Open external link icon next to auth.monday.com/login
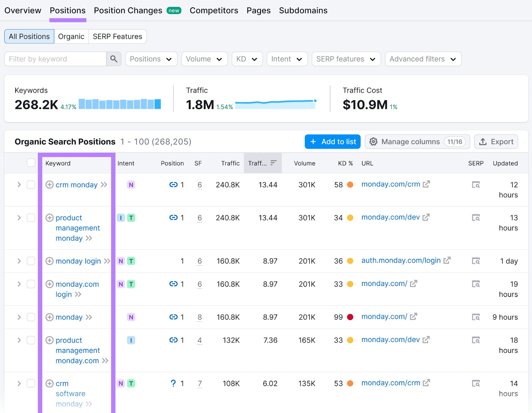 coord(447,260)
